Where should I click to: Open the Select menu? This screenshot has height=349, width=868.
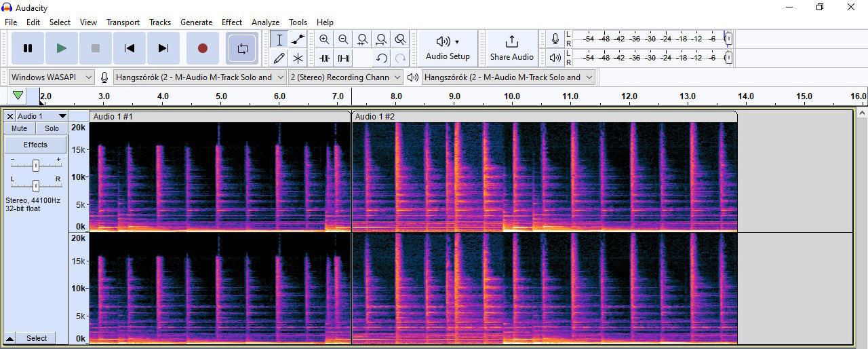[x=60, y=22]
